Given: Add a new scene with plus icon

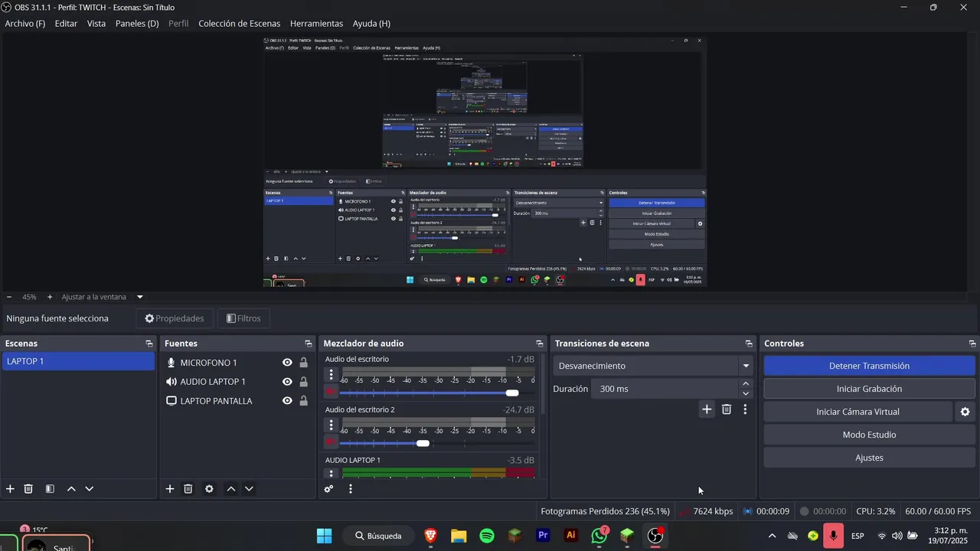Looking at the screenshot, I should pos(10,489).
